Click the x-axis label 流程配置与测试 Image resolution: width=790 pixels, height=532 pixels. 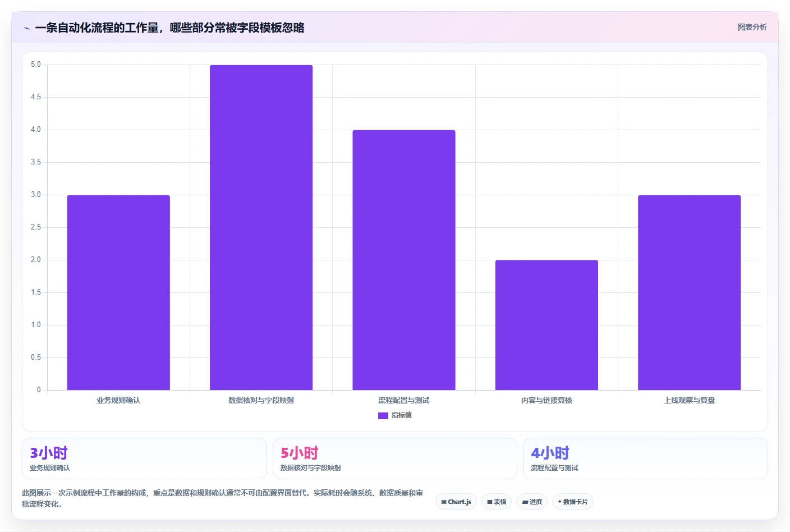pos(404,400)
